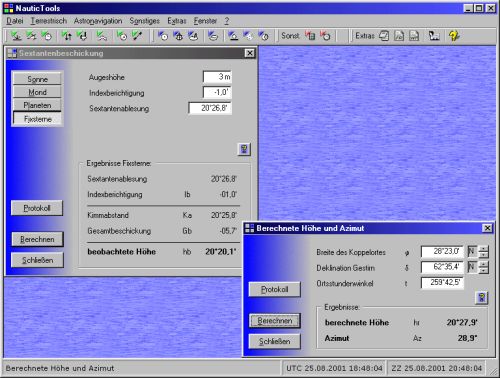The image size is (500, 378).
Task: Click the Indexberichtigung input field
Action: (x=217, y=92)
